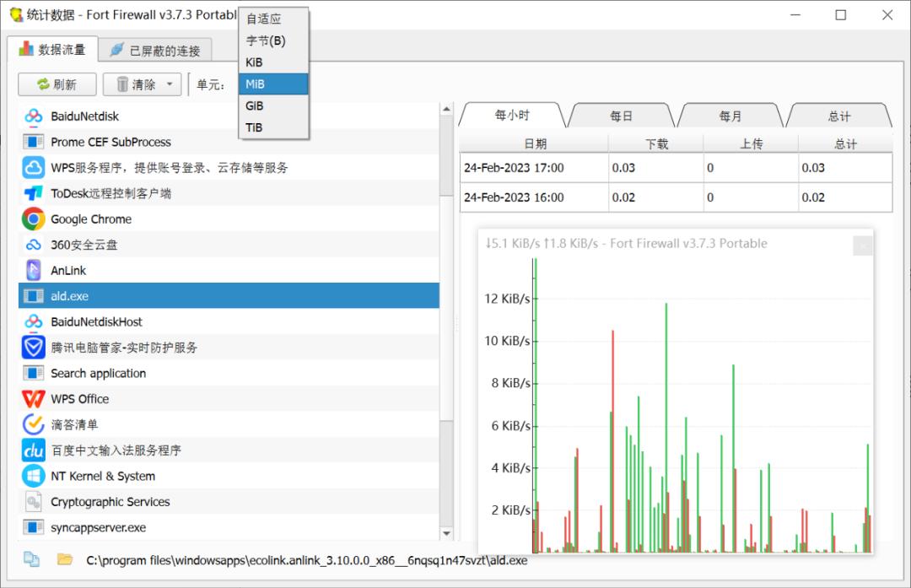The height and width of the screenshot is (588, 911).
Task: Close the traffic graph panel
Action: tap(863, 245)
